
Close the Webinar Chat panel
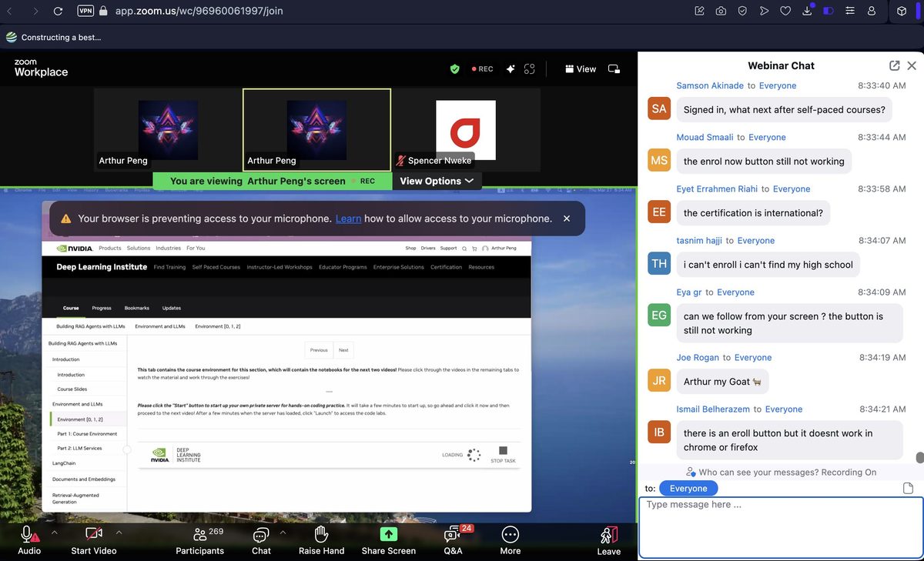click(x=912, y=66)
